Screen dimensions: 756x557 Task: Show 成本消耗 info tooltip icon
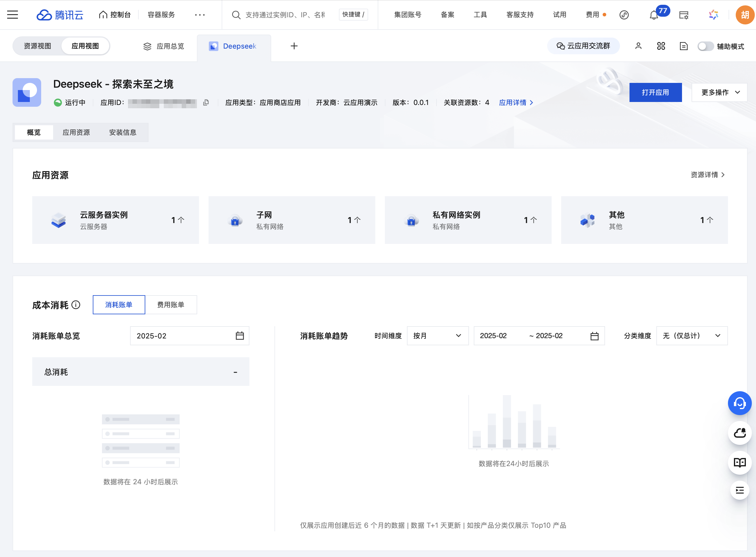coord(76,305)
